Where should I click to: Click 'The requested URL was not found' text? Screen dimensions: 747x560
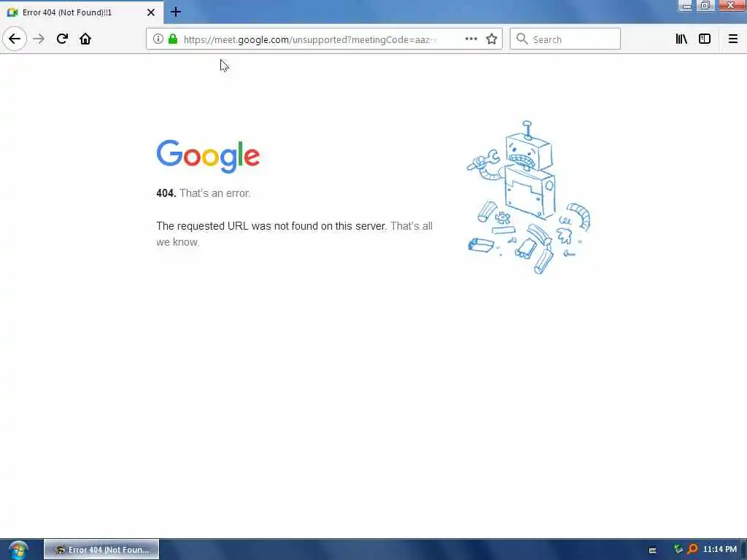pos(271,226)
